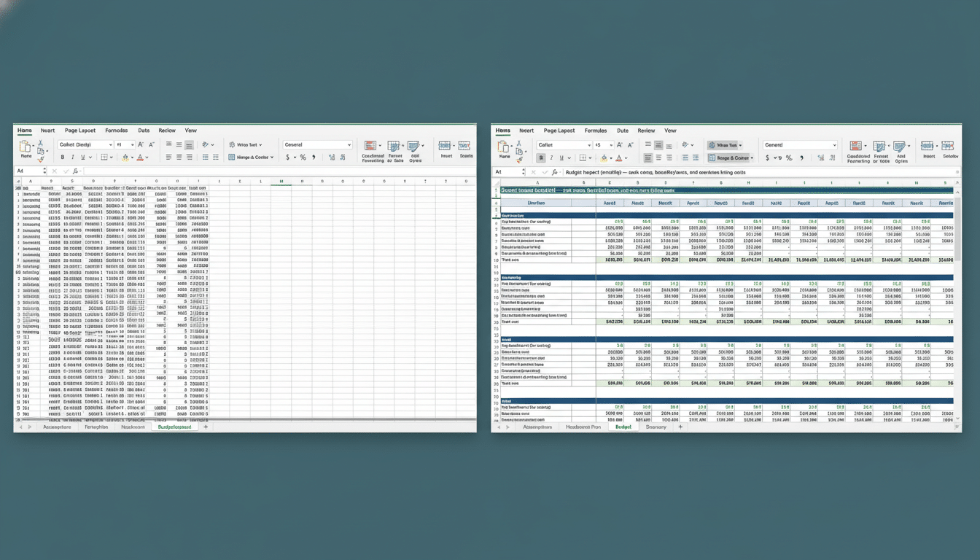Click the Paste icon in left window
The height and width of the screenshot is (560, 980).
click(x=26, y=148)
